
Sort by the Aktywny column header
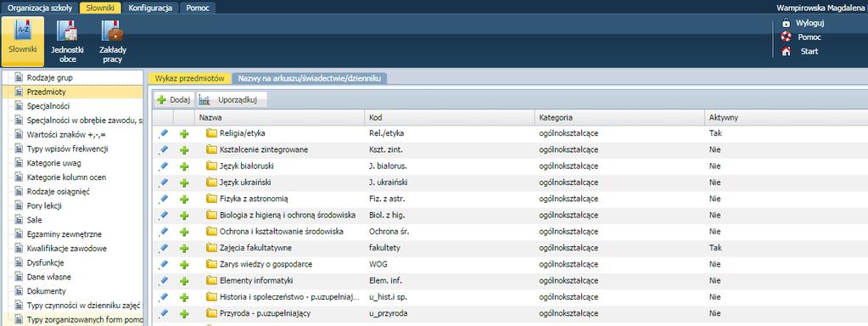click(x=786, y=118)
